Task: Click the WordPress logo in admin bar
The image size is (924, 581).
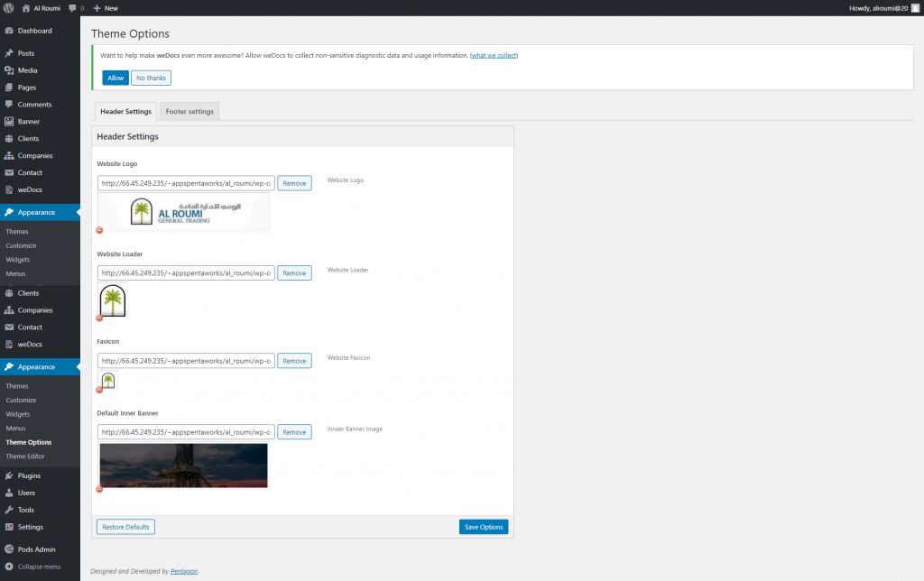Action: pyautogui.click(x=8, y=8)
